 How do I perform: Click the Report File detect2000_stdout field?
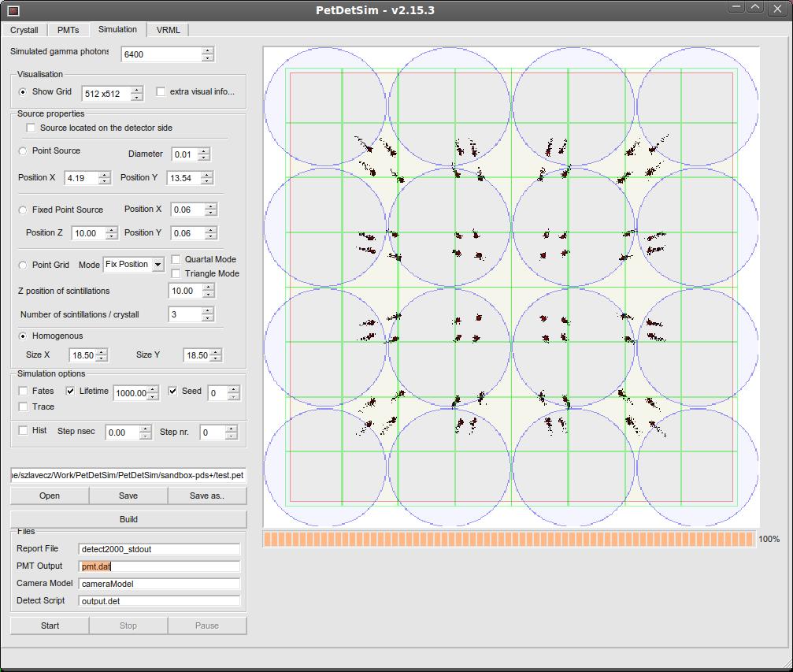click(159, 549)
